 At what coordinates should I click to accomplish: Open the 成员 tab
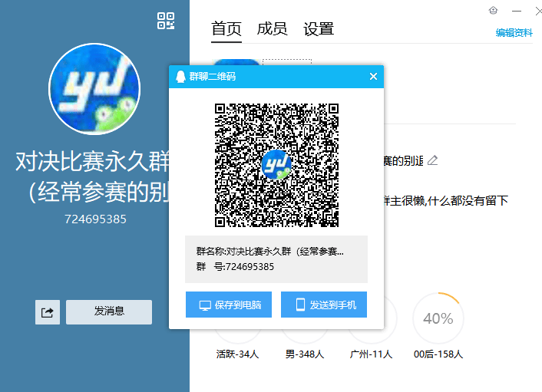coord(272,28)
